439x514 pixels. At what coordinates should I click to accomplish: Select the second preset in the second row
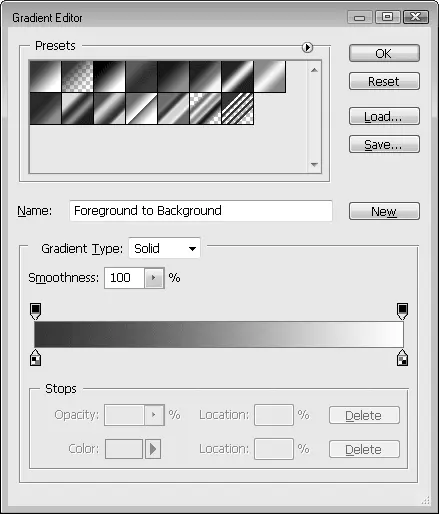[77, 108]
